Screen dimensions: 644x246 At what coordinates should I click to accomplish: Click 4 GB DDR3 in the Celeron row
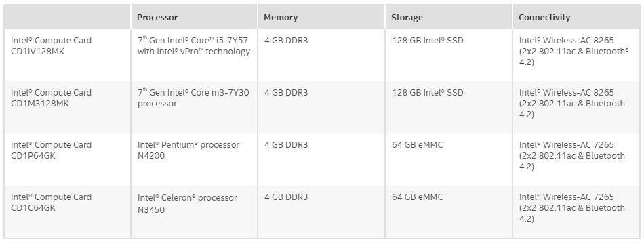(286, 197)
